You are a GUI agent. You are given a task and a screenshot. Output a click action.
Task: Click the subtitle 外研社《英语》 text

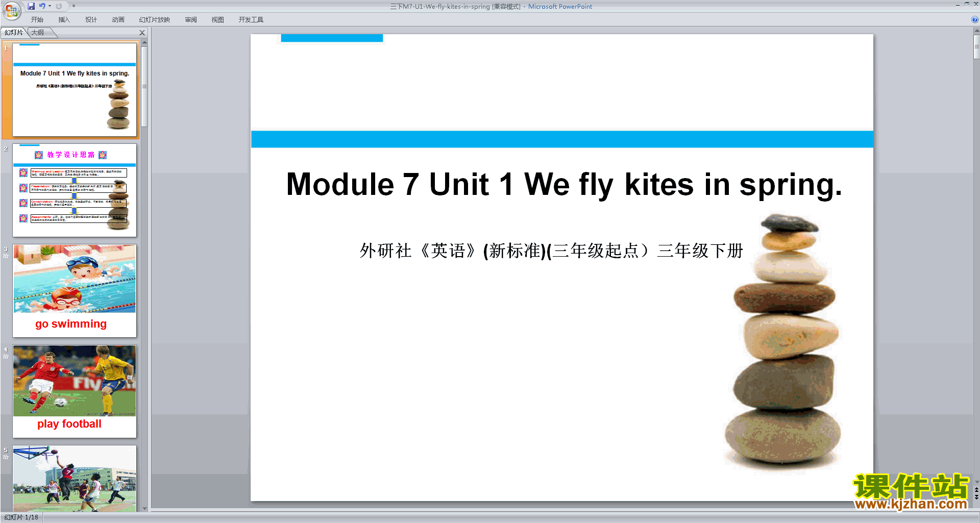coord(551,251)
